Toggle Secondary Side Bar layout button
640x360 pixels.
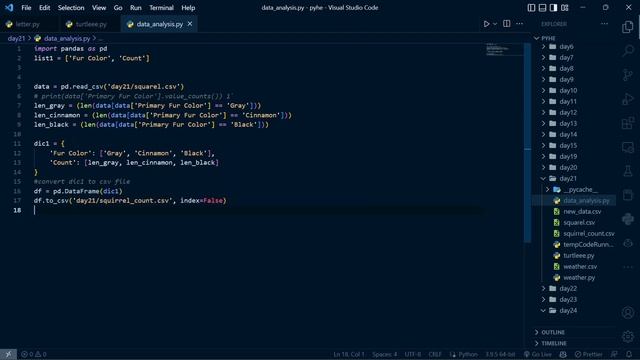[x=553, y=8]
